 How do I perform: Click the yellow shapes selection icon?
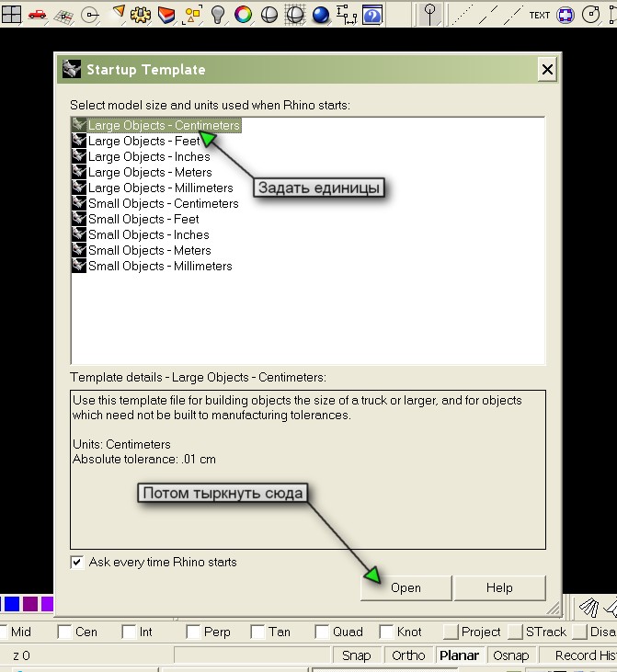point(192,15)
